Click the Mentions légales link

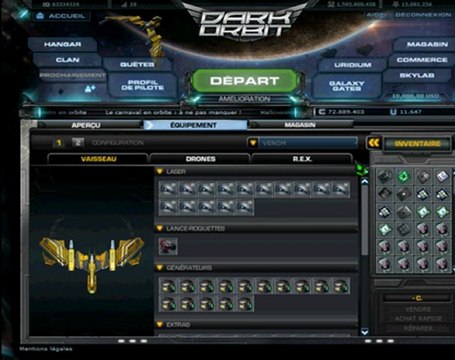click(46, 349)
